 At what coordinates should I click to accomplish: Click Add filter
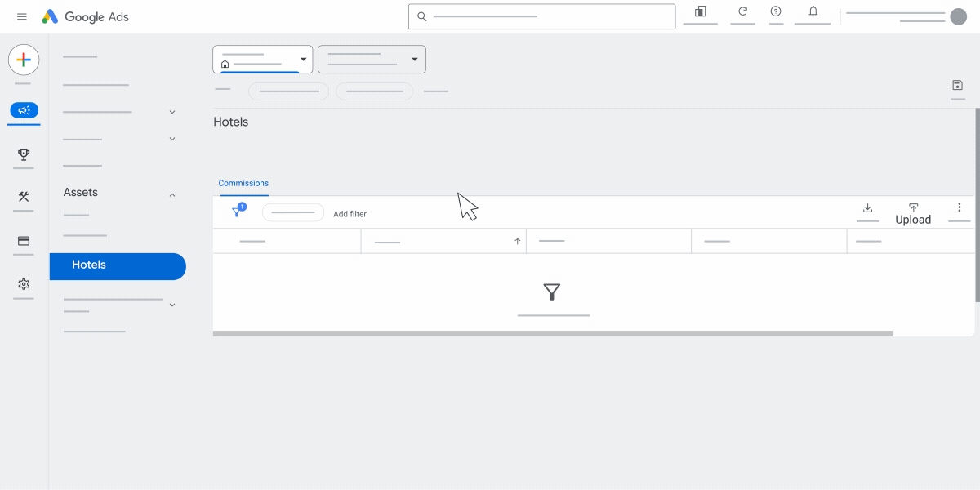350,214
